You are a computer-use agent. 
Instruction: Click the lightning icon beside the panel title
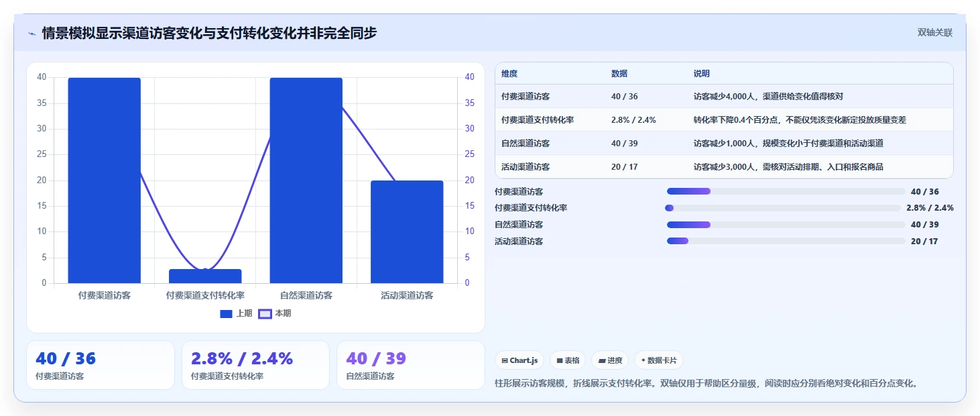click(32, 33)
